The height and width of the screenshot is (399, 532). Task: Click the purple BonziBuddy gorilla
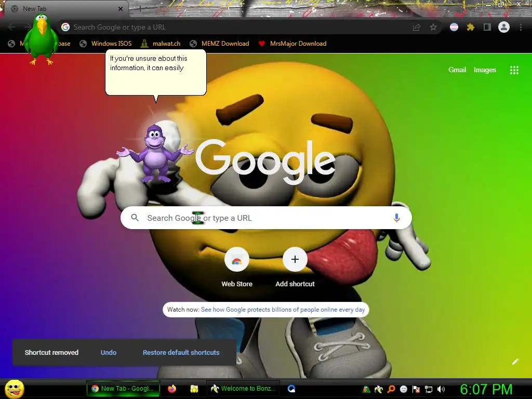click(155, 153)
